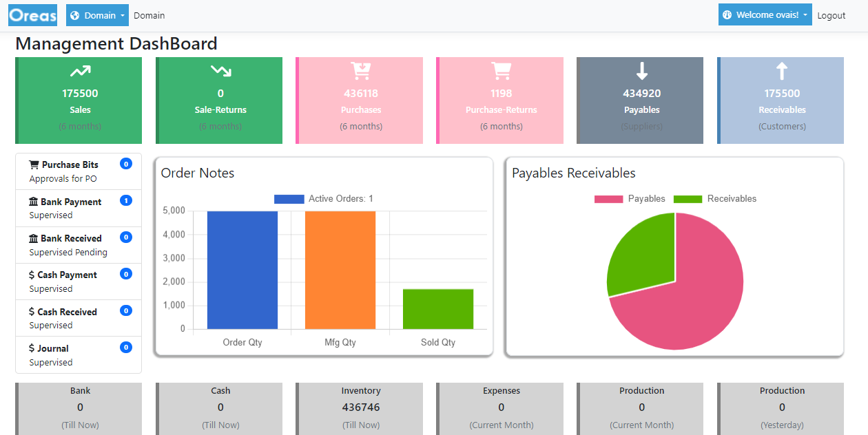Toggle Payables legend item in pie chart
The width and height of the screenshot is (868, 435).
click(630, 199)
